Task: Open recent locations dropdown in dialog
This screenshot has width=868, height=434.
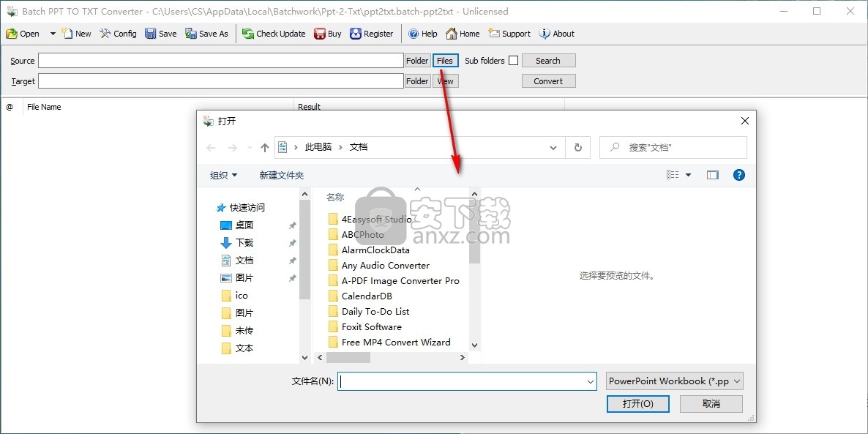Action: 250,147
